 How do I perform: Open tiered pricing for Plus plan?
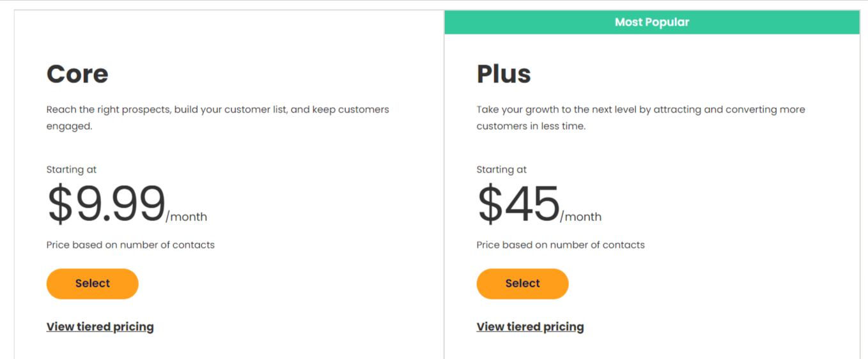pos(530,327)
